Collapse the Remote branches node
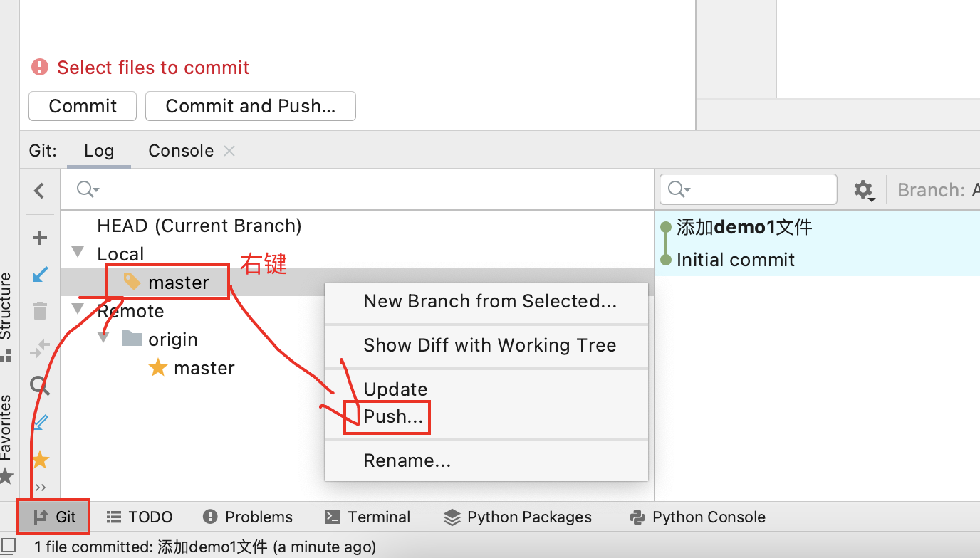 coord(78,310)
